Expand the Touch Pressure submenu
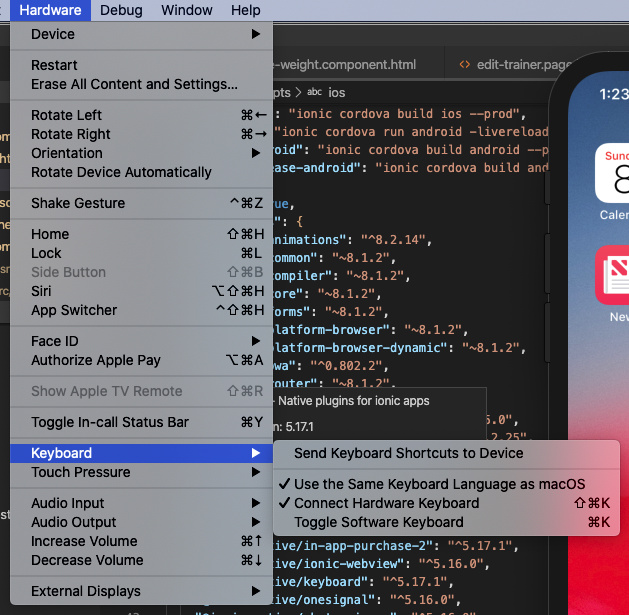 [141, 472]
